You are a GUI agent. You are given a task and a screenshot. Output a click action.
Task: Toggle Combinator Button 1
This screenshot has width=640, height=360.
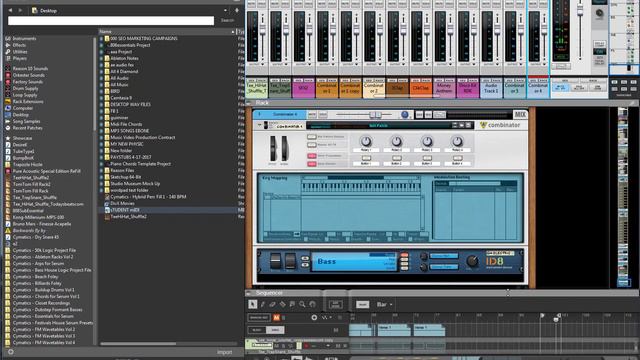pyautogui.click(x=366, y=158)
